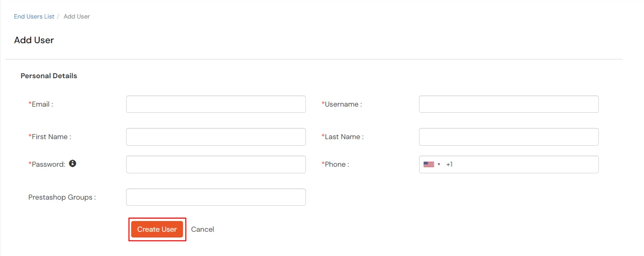Click the Cancel option
The width and height of the screenshot is (644, 256).
[x=202, y=229]
